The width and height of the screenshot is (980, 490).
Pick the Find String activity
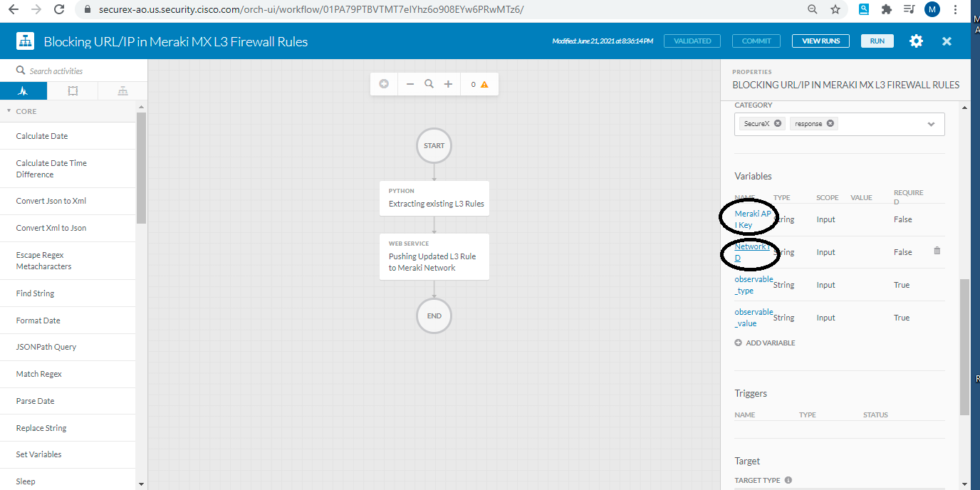click(68, 293)
